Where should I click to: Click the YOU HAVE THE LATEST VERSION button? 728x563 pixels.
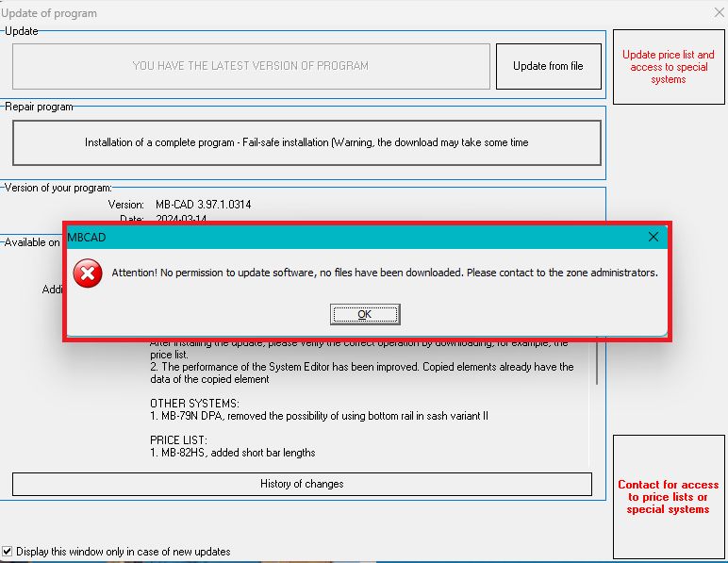251,67
